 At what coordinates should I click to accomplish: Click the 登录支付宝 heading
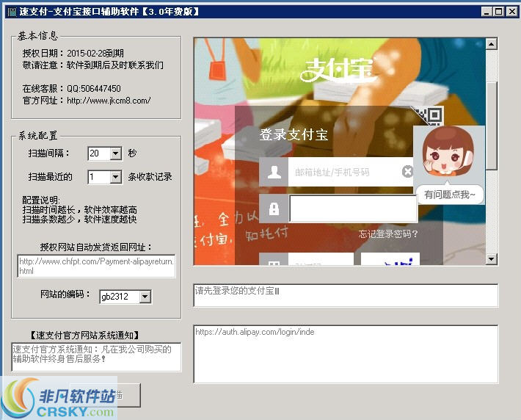294,134
